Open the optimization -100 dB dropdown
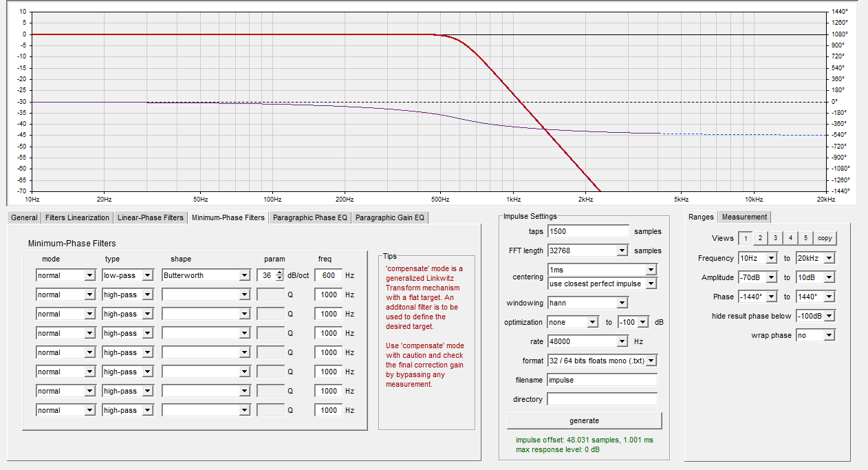This screenshot has width=868, height=470. click(633, 322)
